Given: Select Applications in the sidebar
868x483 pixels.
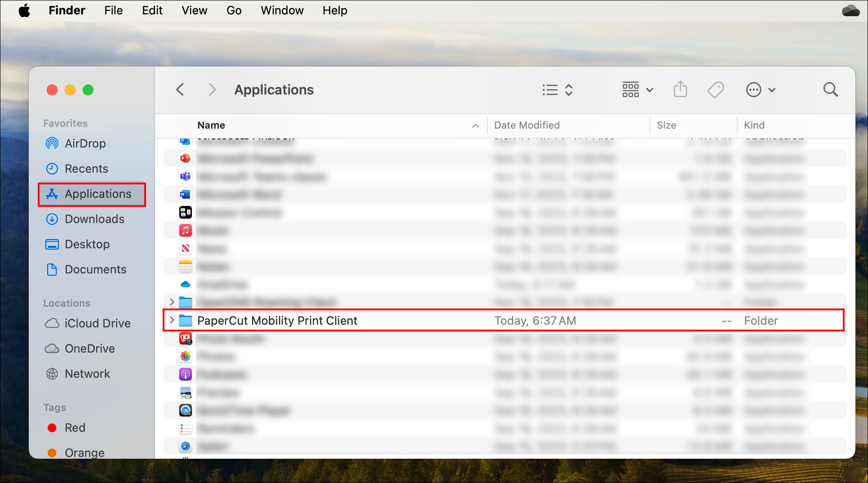Looking at the screenshot, I should click(x=92, y=194).
